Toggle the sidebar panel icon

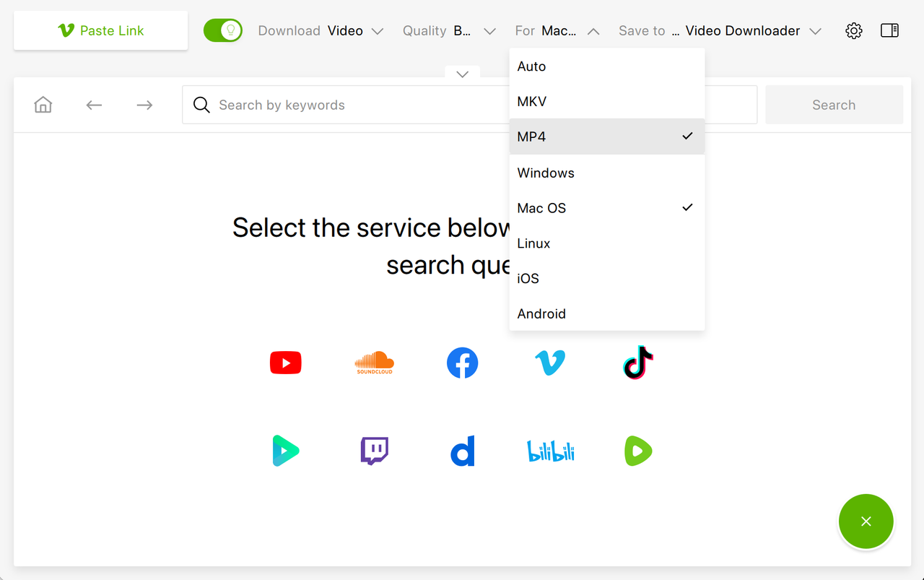(890, 30)
